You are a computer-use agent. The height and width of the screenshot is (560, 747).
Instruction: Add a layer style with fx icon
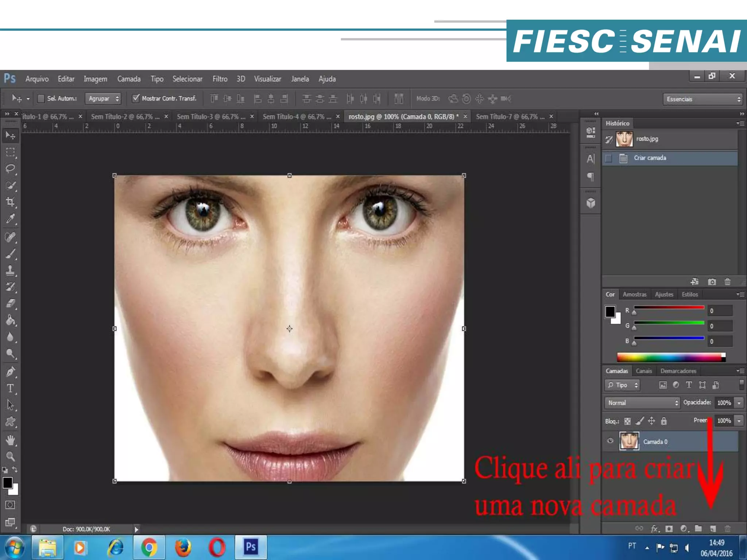point(655,529)
